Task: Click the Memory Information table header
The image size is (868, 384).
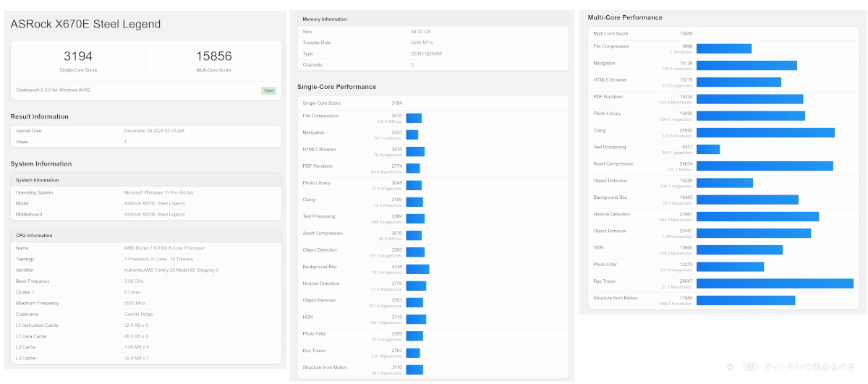Action: (x=434, y=20)
